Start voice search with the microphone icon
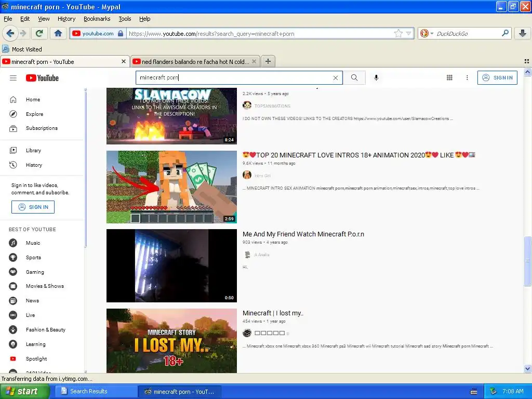The height and width of the screenshot is (399, 532). tap(376, 78)
